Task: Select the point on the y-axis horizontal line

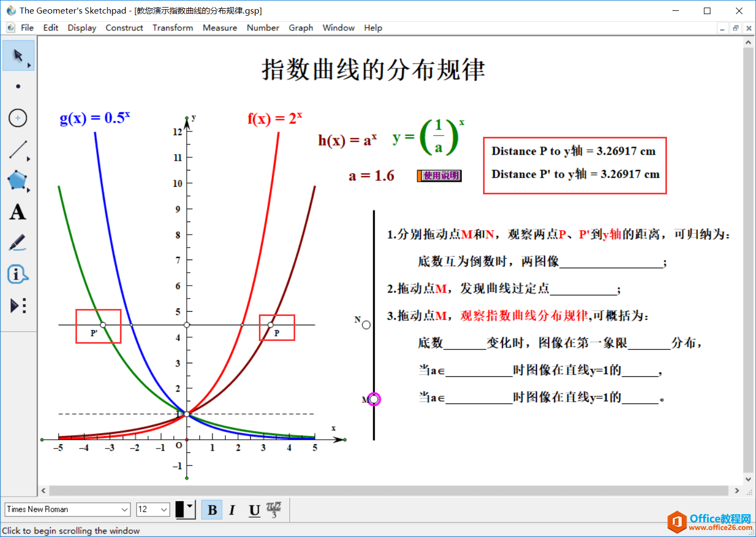Action: 187,325
